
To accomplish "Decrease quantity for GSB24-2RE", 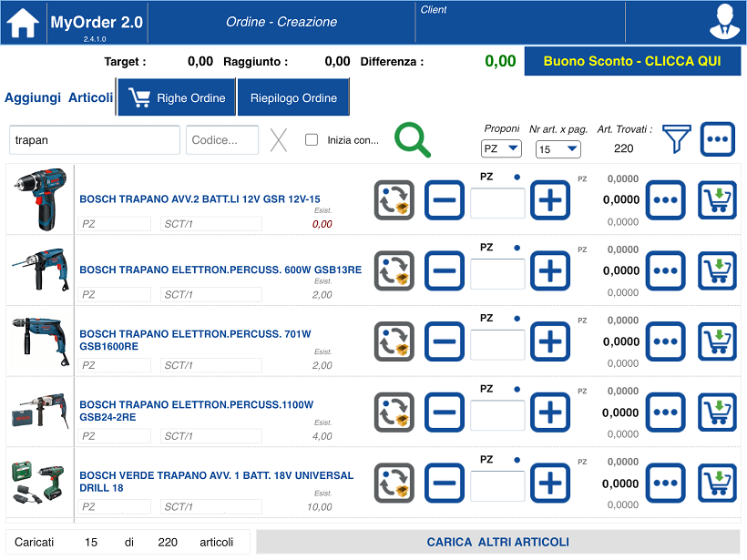I will pyautogui.click(x=445, y=412).
